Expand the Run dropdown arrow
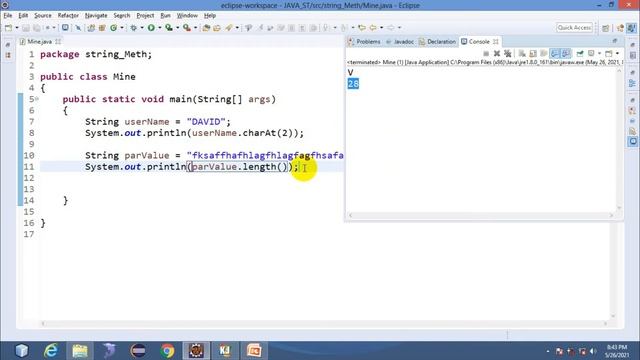 160,28
